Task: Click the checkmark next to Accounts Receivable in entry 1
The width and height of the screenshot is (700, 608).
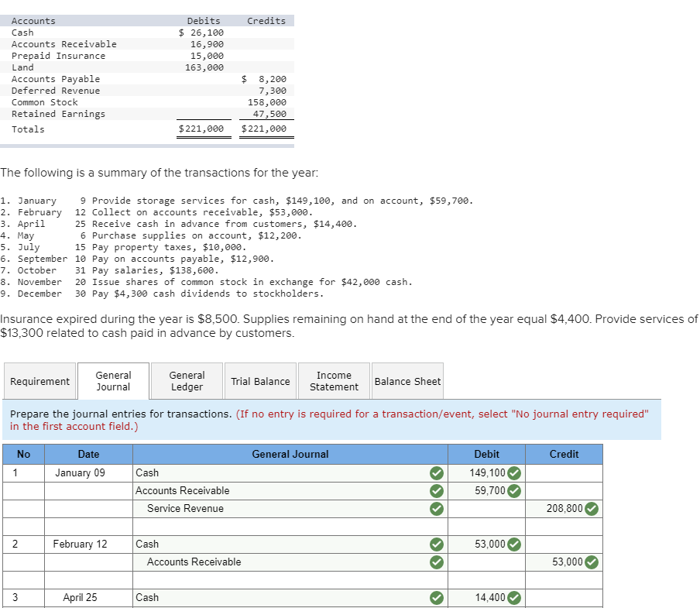Action: 436,490
